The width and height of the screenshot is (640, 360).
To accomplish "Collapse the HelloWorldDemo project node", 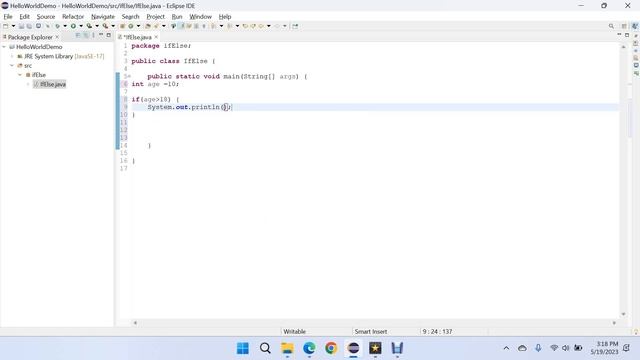I will coord(4,47).
